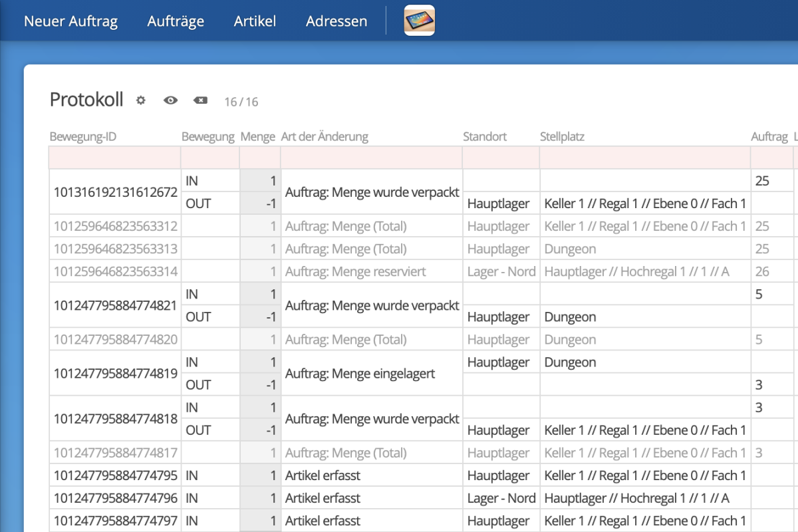Go to the Aufträge menu item

point(176,21)
